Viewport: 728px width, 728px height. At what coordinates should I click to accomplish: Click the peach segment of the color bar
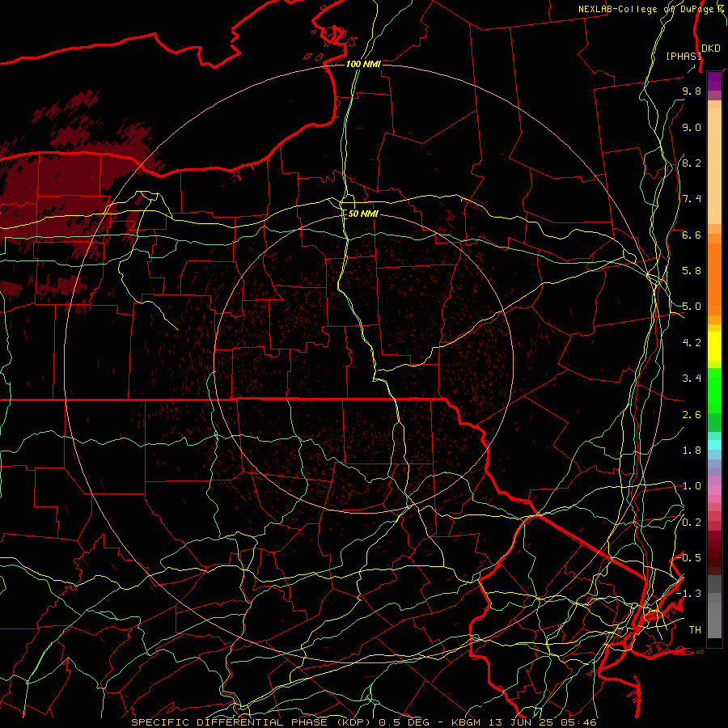click(x=714, y=166)
